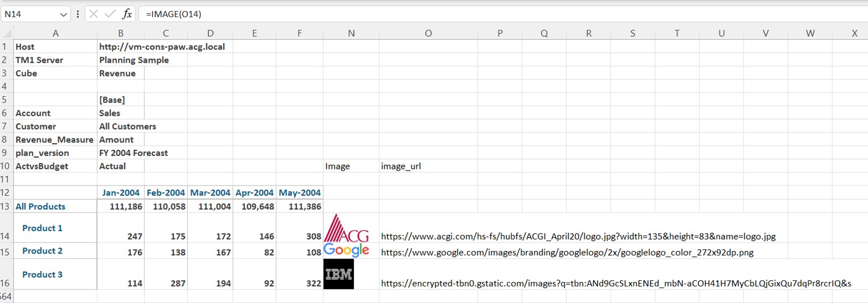Select the FY 2004 Forecast cell

(x=133, y=153)
